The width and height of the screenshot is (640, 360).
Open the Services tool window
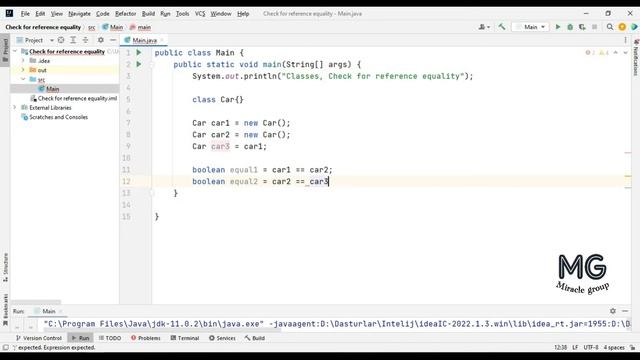(222, 338)
